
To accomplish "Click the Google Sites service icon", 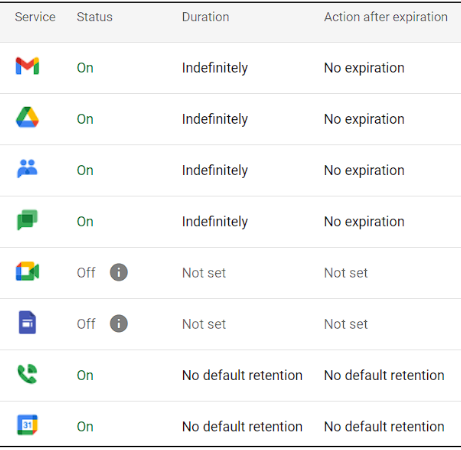I will coord(27,322).
